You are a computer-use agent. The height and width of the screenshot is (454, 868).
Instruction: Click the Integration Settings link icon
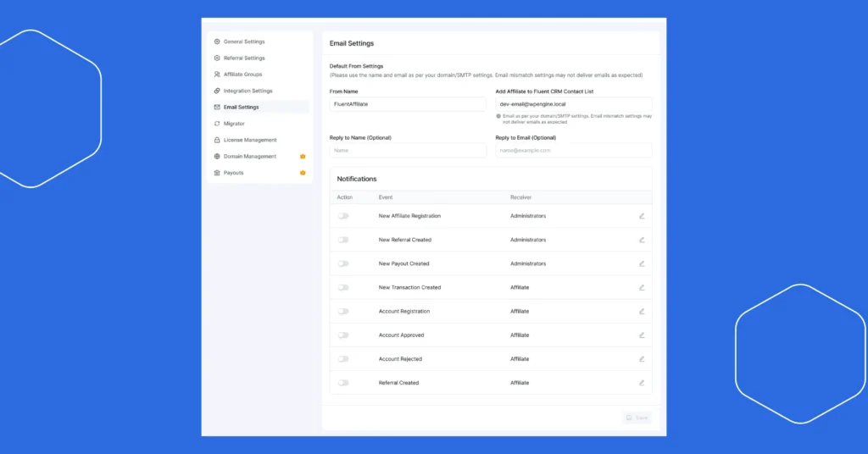(x=217, y=91)
